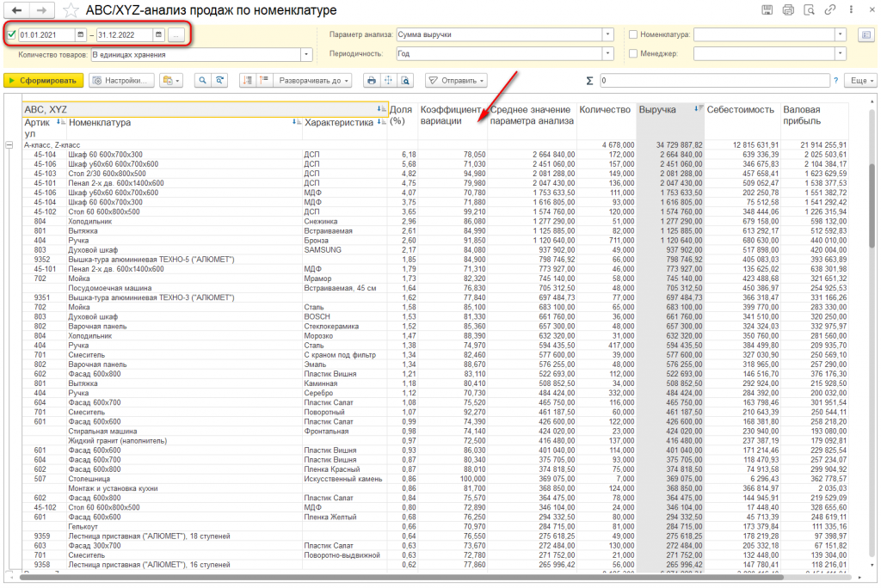Open the calendar for end date 31.12.2022
This screenshot has height=588, width=881.
(158, 35)
